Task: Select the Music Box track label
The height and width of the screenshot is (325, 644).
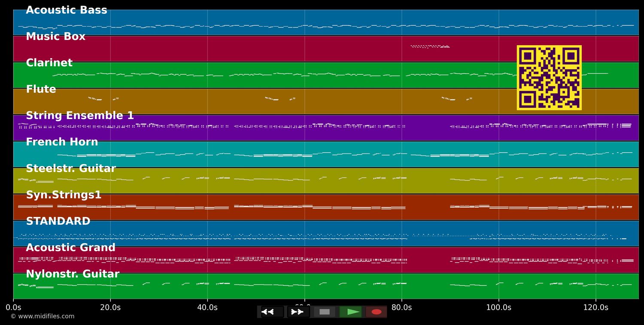Action: 56,37
